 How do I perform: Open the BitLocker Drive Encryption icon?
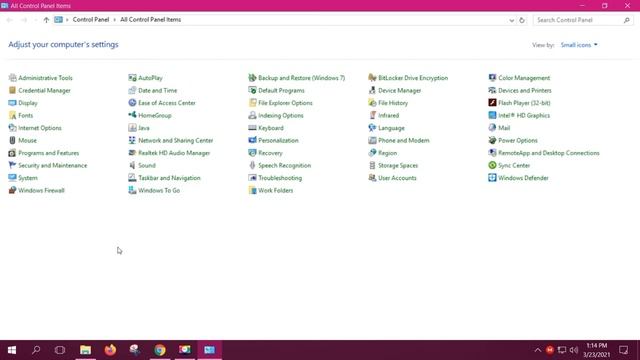[x=372, y=78]
